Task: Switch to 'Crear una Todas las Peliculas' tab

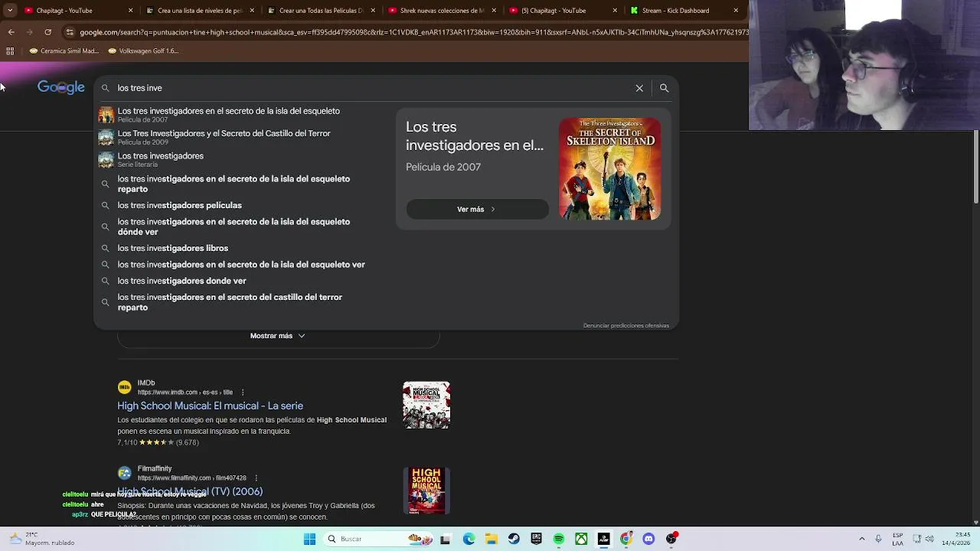Action: pyautogui.click(x=320, y=11)
